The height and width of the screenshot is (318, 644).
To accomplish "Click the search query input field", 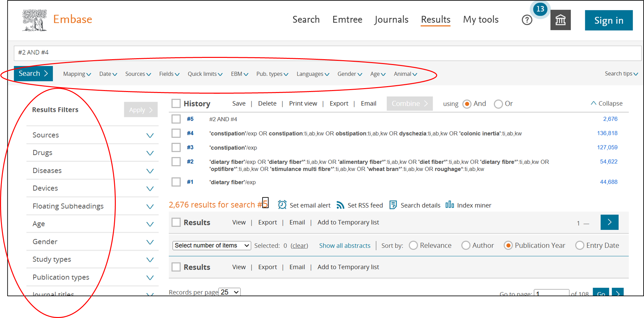I will pyautogui.click(x=325, y=53).
